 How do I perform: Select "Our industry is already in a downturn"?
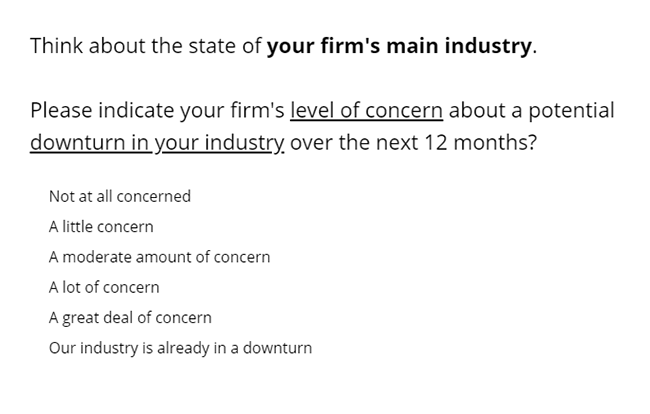click(180, 348)
